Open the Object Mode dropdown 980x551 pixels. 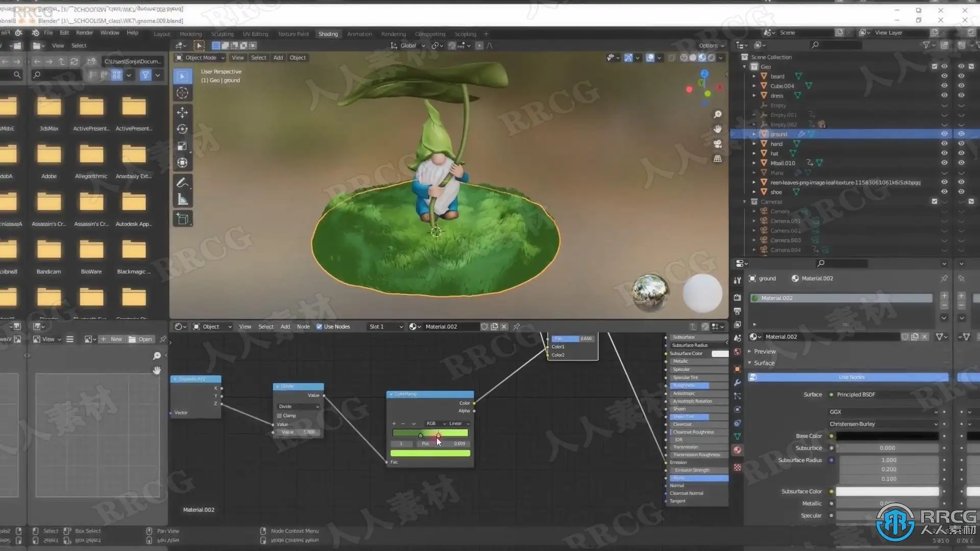point(200,58)
